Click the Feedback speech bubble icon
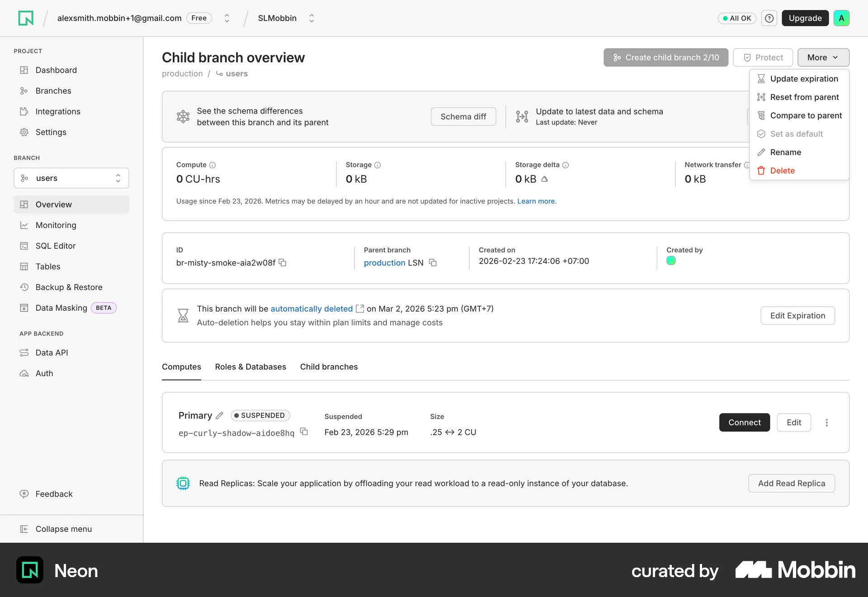The width and height of the screenshot is (868, 597). tap(24, 494)
